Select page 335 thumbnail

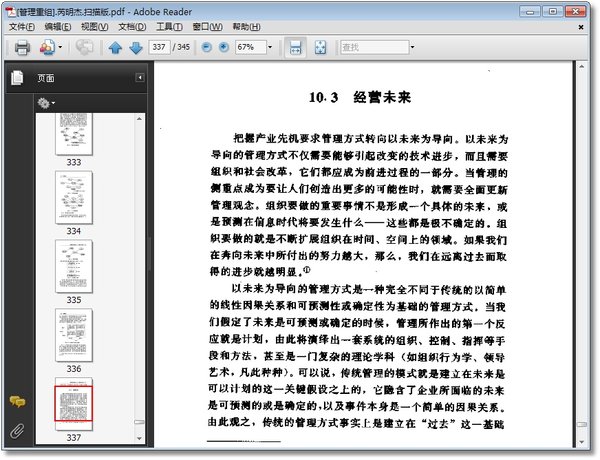(x=74, y=266)
